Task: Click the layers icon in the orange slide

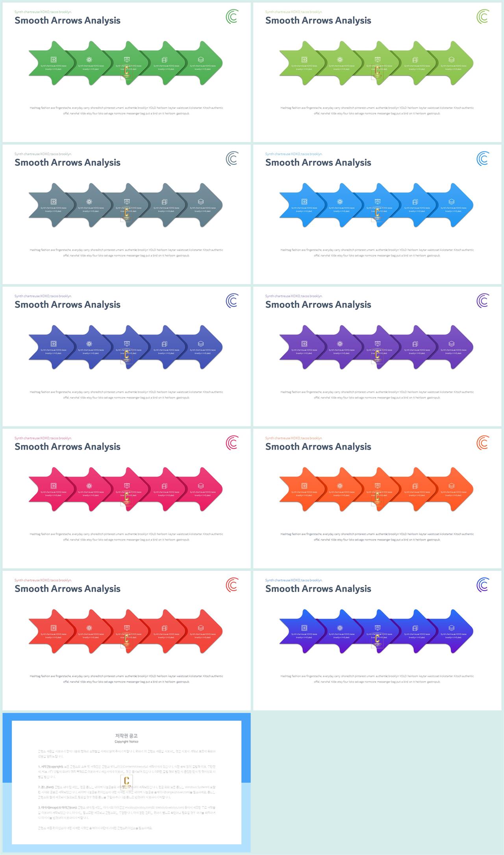Action: point(452,486)
